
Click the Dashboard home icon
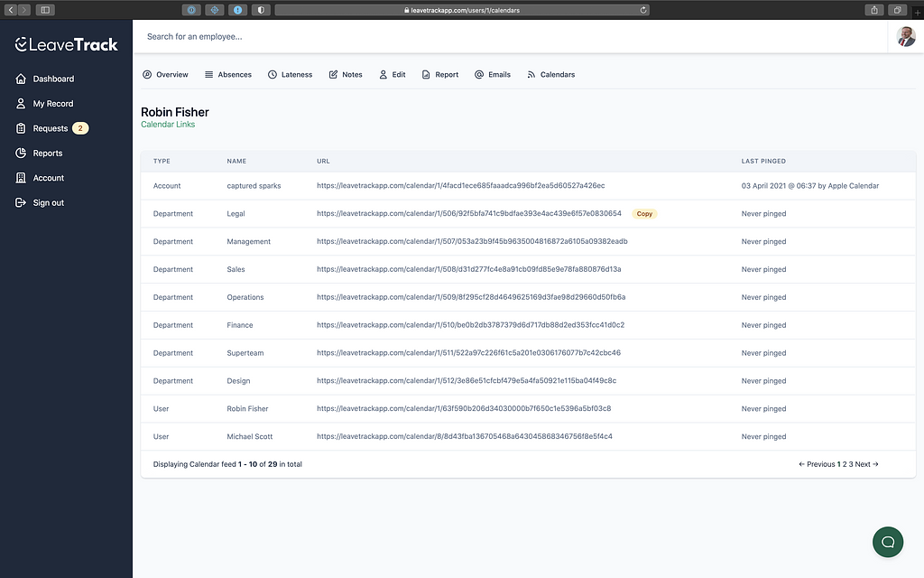21,79
